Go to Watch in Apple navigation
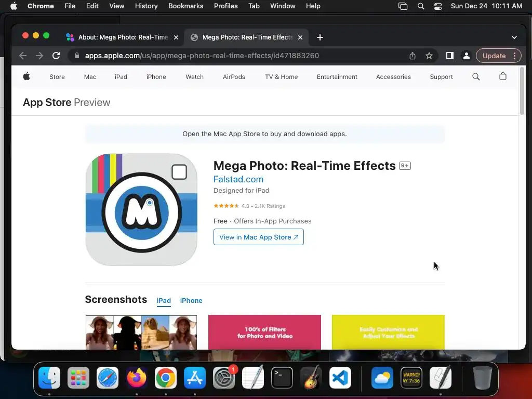 pyautogui.click(x=194, y=77)
